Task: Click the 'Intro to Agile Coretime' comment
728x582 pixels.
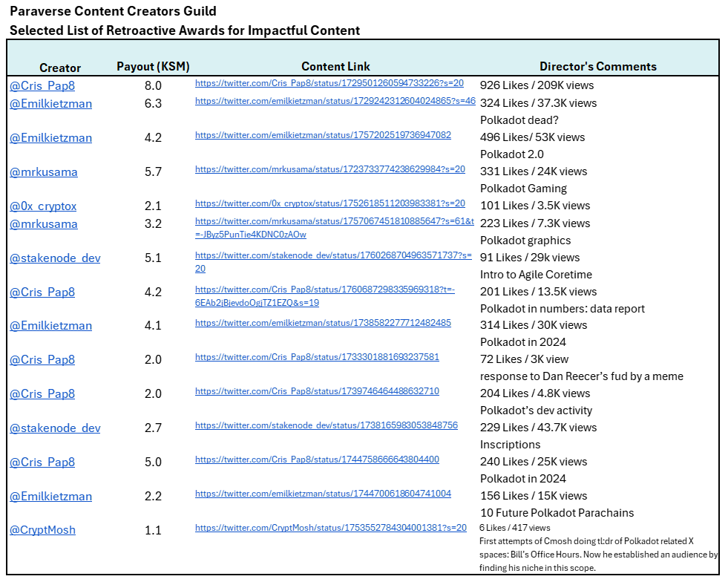Action: pos(536,275)
